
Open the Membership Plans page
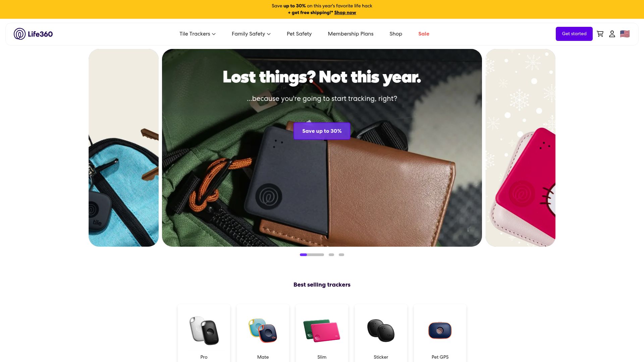pyautogui.click(x=351, y=34)
